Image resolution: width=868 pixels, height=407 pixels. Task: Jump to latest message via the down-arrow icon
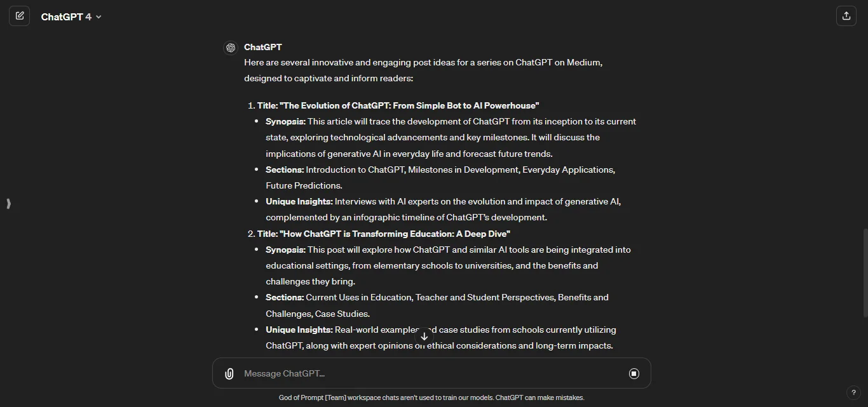pos(424,335)
